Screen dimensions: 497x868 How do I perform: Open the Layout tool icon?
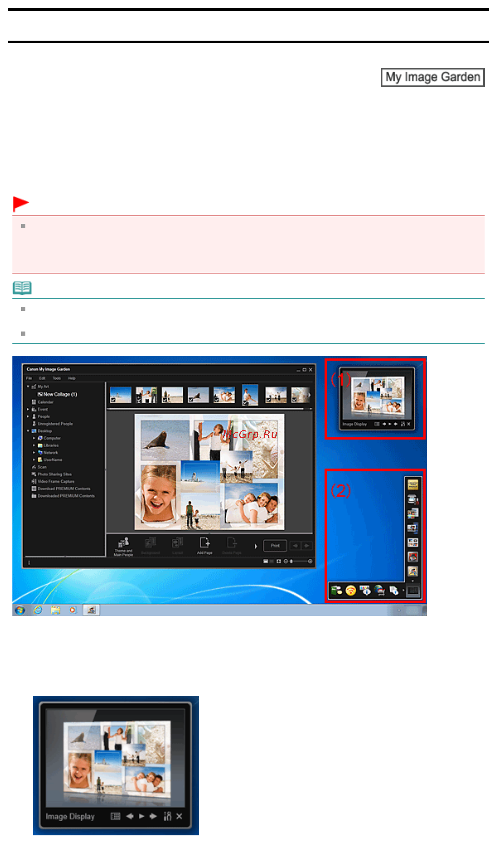coord(177,545)
